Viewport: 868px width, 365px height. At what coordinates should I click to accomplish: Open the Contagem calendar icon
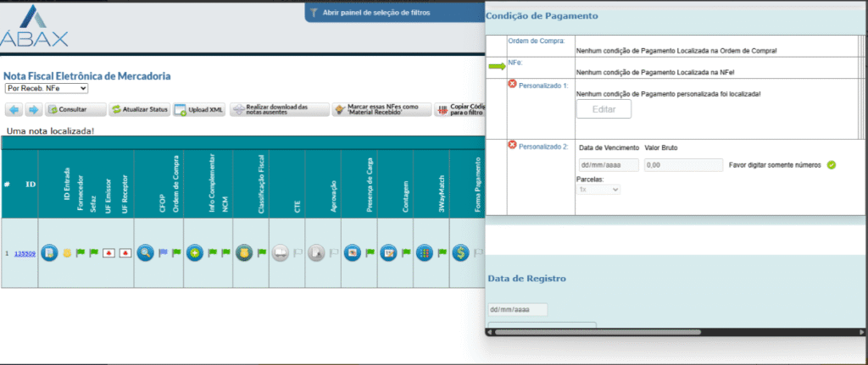[x=387, y=253]
